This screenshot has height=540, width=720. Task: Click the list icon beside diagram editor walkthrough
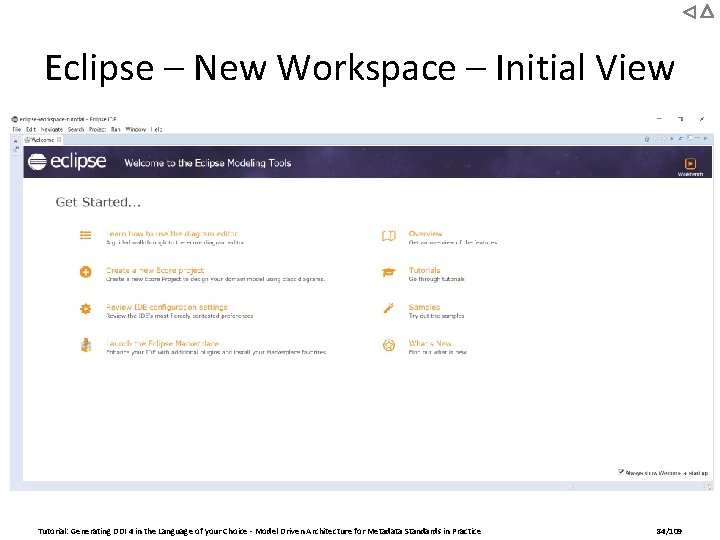85,235
